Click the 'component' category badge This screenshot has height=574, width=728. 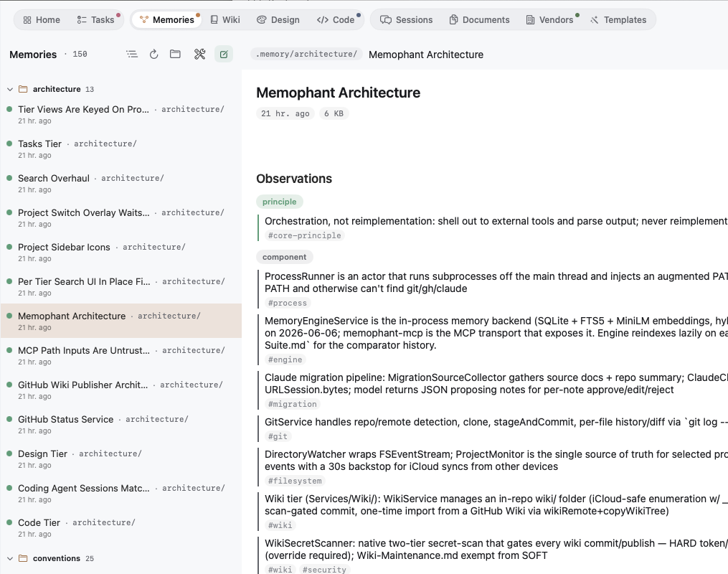(285, 258)
